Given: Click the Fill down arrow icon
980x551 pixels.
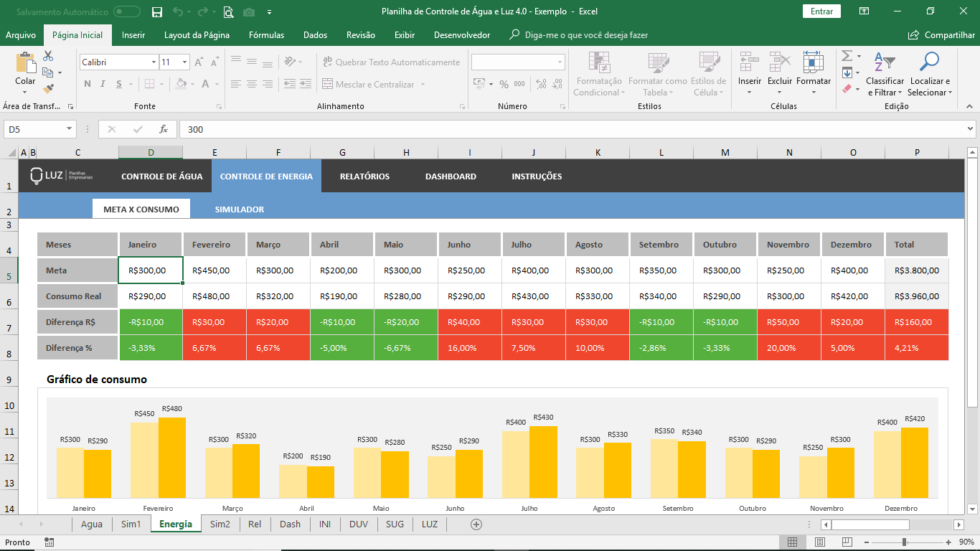Looking at the screenshot, I should 847,72.
